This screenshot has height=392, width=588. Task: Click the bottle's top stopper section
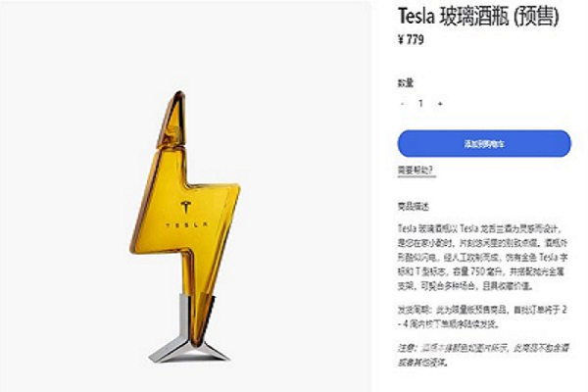[173, 120]
